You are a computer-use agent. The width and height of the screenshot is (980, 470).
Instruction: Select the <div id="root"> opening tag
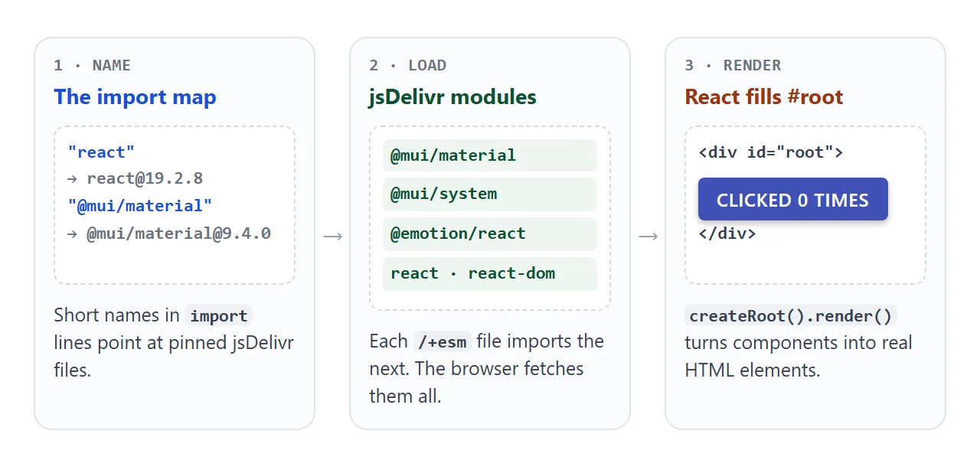point(770,152)
